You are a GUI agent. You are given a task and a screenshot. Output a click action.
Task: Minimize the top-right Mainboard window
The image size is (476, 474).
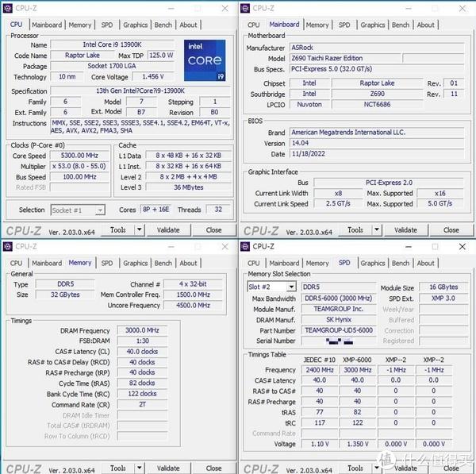(x=409, y=9)
